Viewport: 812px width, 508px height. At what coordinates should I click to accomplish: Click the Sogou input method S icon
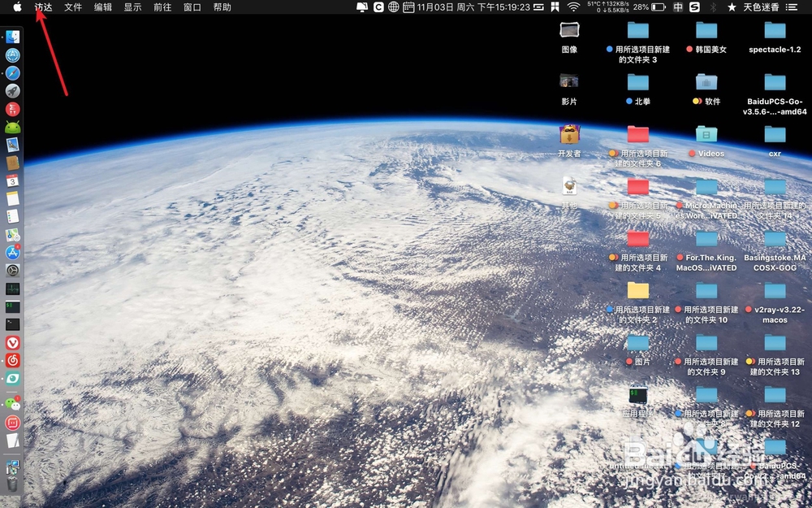tap(694, 7)
